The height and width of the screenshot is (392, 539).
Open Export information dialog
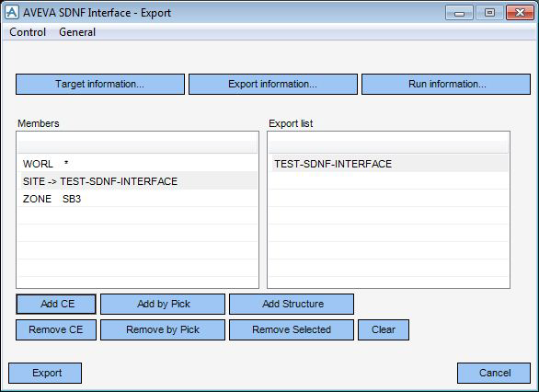pos(273,84)
